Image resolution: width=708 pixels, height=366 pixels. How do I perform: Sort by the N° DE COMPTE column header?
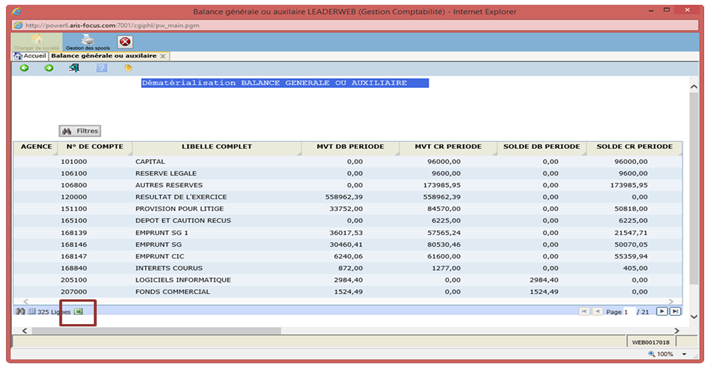click(x=95, y=147)
